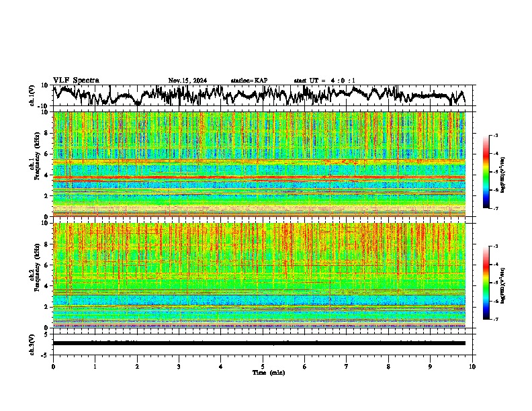The width and height of the screenshot is (532, 411).
Task: Click the ch.2 color bar log PSD label
Action: coord(503,285)
